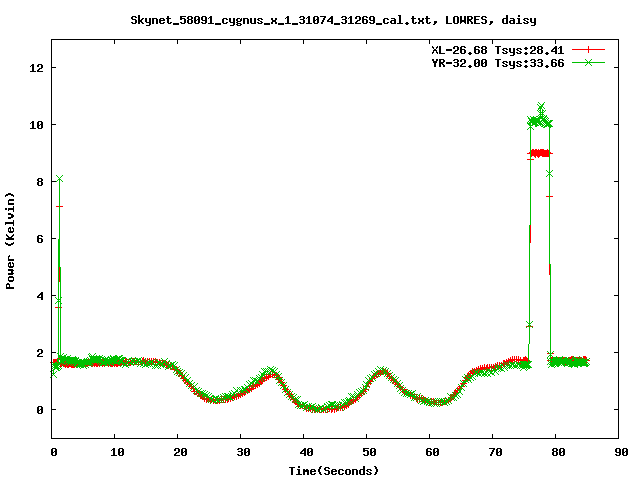The width and height of the screenshot is (640, 480).
Task: Click the y-axis tick label 12
Action: (x=36, y=68)
